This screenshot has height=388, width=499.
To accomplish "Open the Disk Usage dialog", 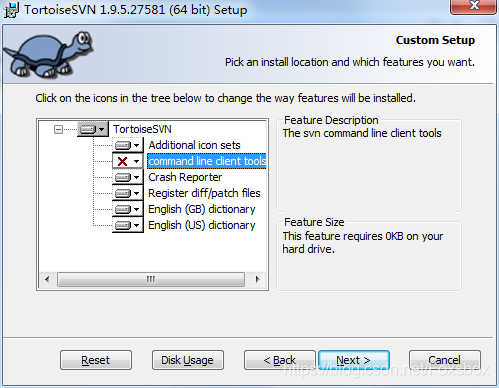I will 188,360.
